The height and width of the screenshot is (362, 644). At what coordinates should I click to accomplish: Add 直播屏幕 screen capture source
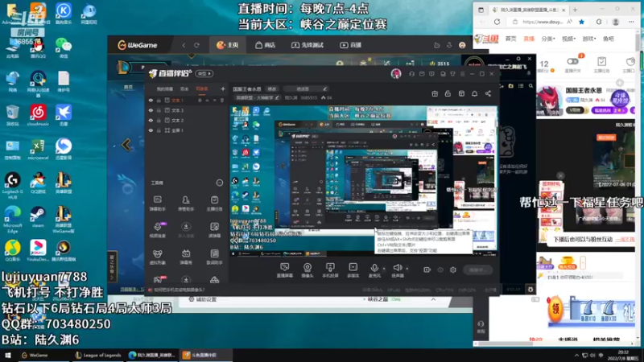[x=285, y=270]
